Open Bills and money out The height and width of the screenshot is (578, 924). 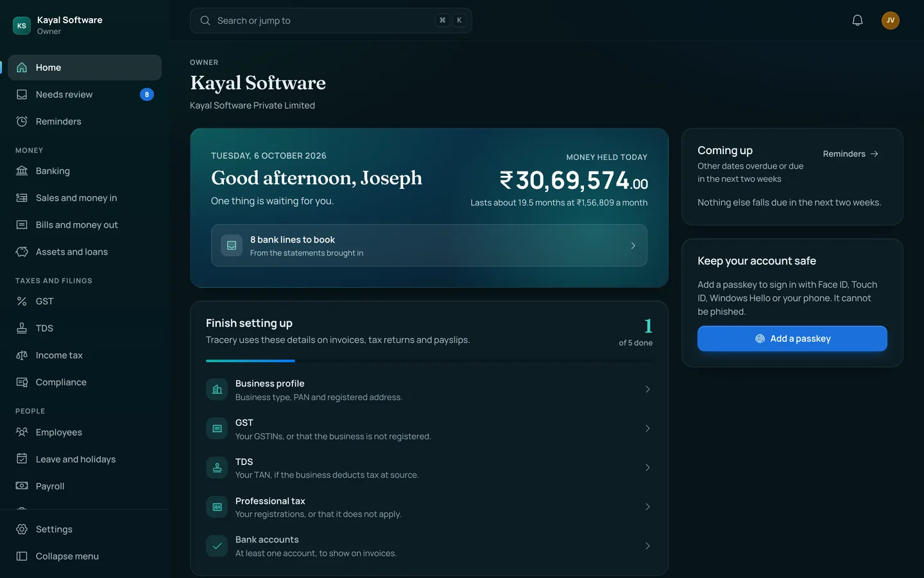pyautogui.click(x=85, y=225)
